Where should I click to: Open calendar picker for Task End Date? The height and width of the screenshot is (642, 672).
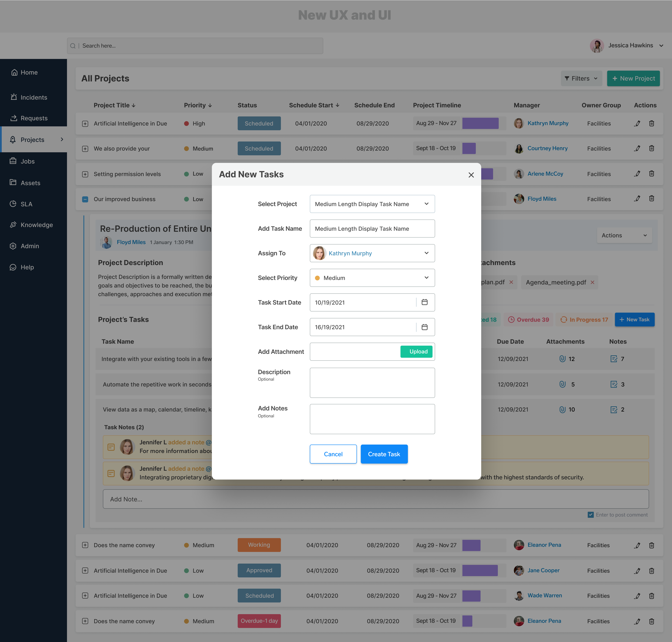click(425, 327)
